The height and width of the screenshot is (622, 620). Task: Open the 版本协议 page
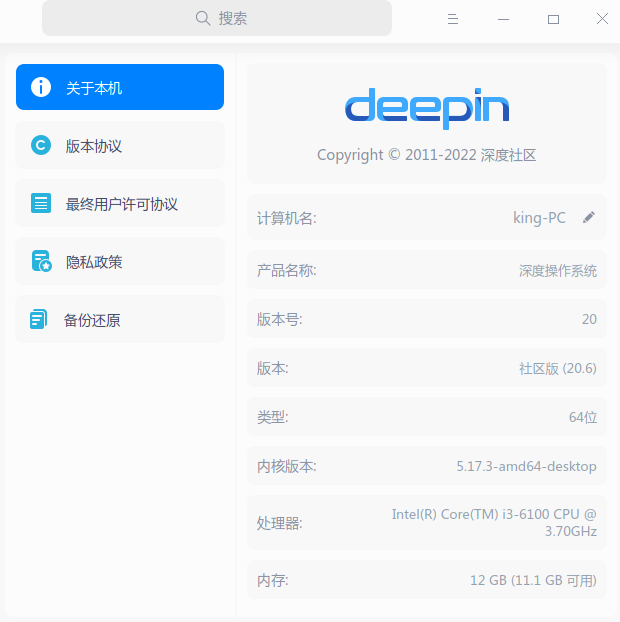pyautogui.click(x=120, y=145)
